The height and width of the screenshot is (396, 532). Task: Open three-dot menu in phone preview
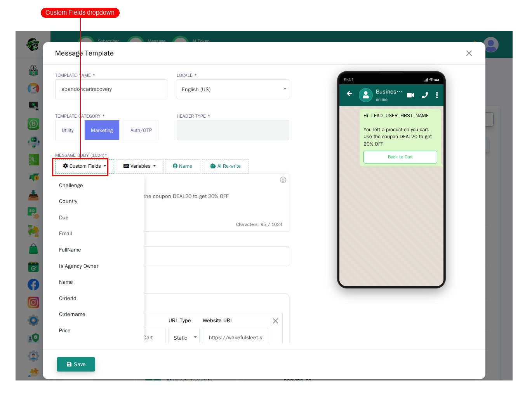(437, 95)
